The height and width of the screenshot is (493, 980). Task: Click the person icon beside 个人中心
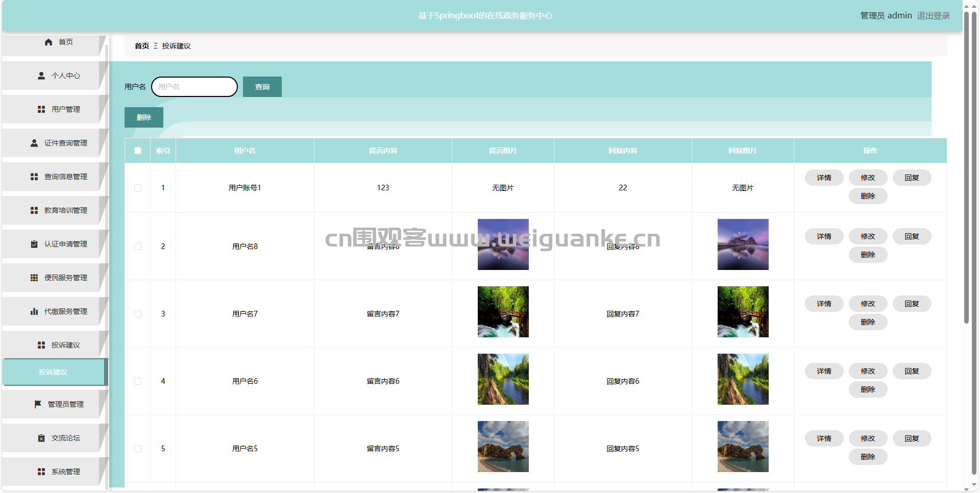(41, 76)
